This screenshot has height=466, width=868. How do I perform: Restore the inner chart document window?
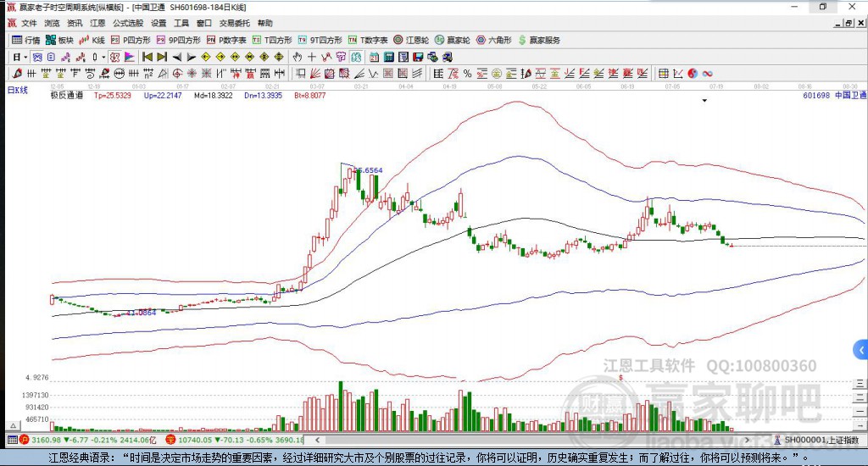pyautogui.click(x=849, y=23)
